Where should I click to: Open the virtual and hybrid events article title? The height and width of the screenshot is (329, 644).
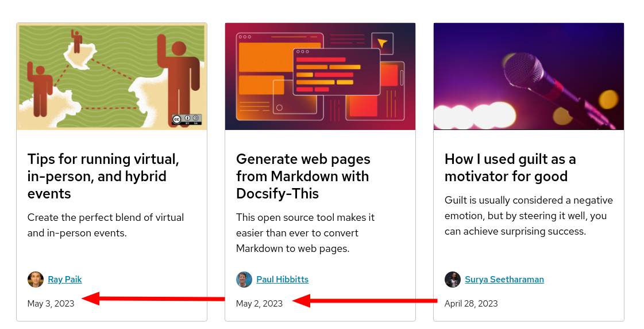103,176
